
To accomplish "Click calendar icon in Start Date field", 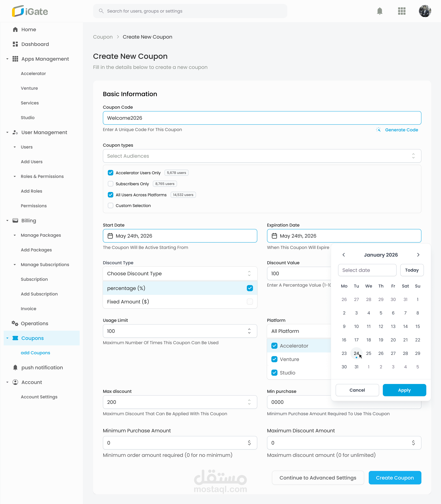I will 110,236.
